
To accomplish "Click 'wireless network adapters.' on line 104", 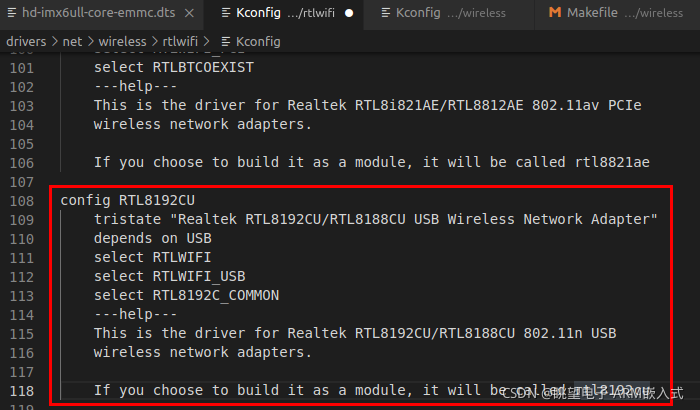I will point(203,124).
